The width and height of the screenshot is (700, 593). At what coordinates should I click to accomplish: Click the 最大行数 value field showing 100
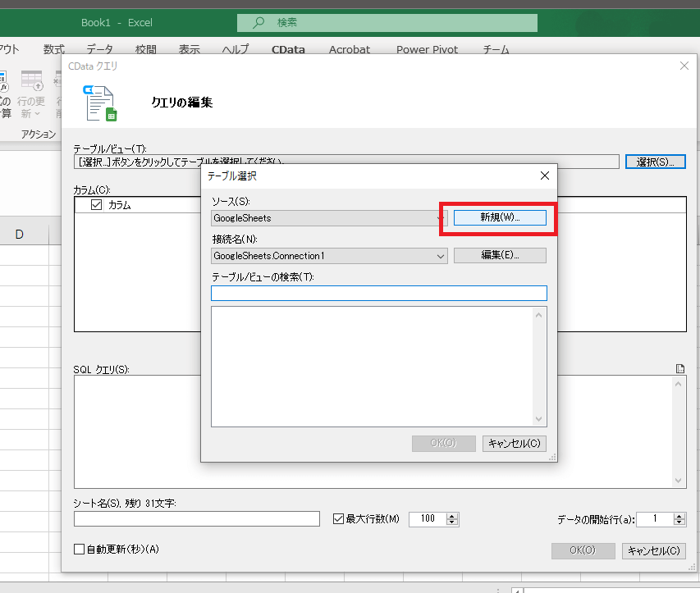point(428,519)
